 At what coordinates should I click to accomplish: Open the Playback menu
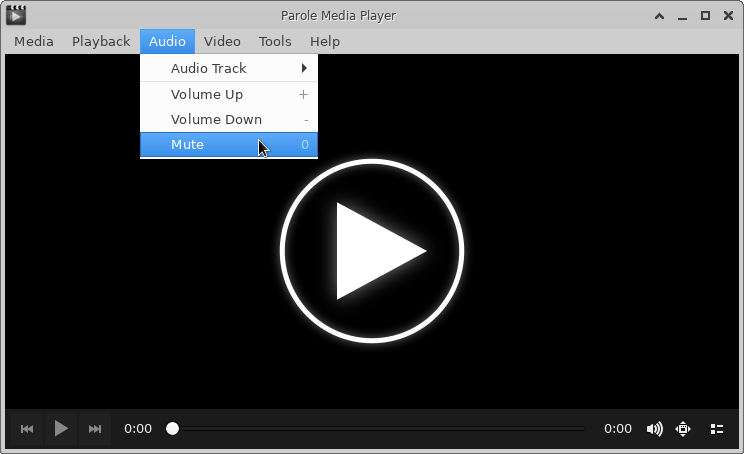100,41
